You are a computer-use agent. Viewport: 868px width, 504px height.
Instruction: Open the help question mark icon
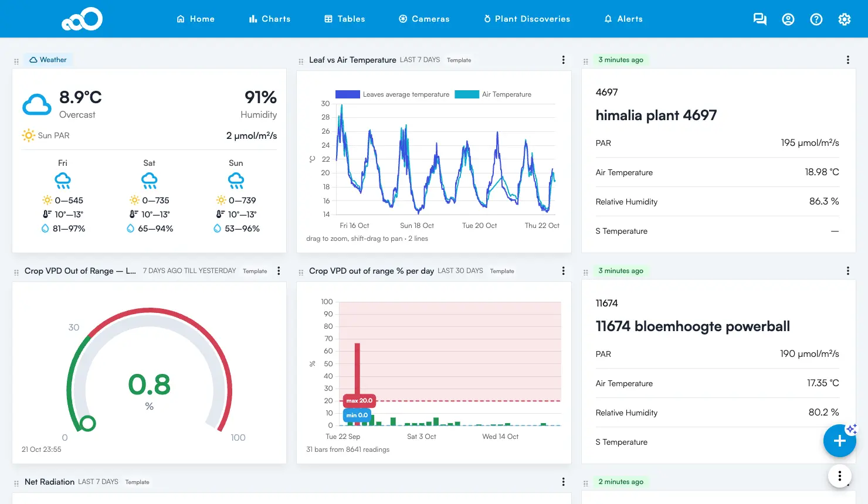point(816,19)
